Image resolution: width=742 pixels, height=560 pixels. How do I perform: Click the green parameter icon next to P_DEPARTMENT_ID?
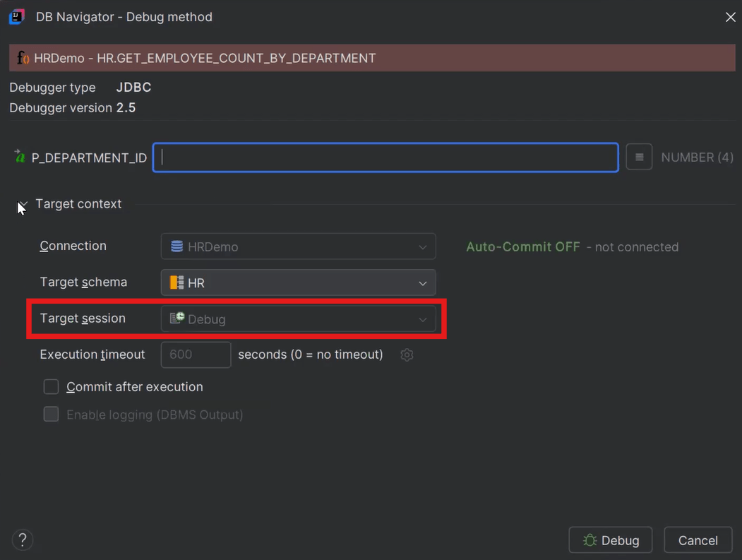[x=18, y=157]
